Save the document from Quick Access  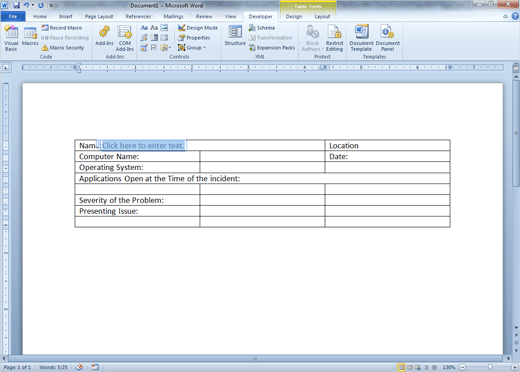point(16,5)
